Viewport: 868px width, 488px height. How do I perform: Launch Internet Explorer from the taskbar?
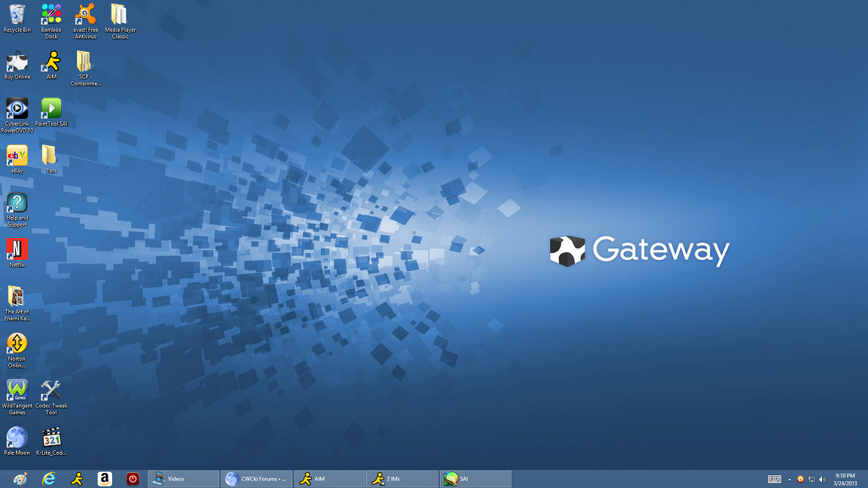coord(49,479)
